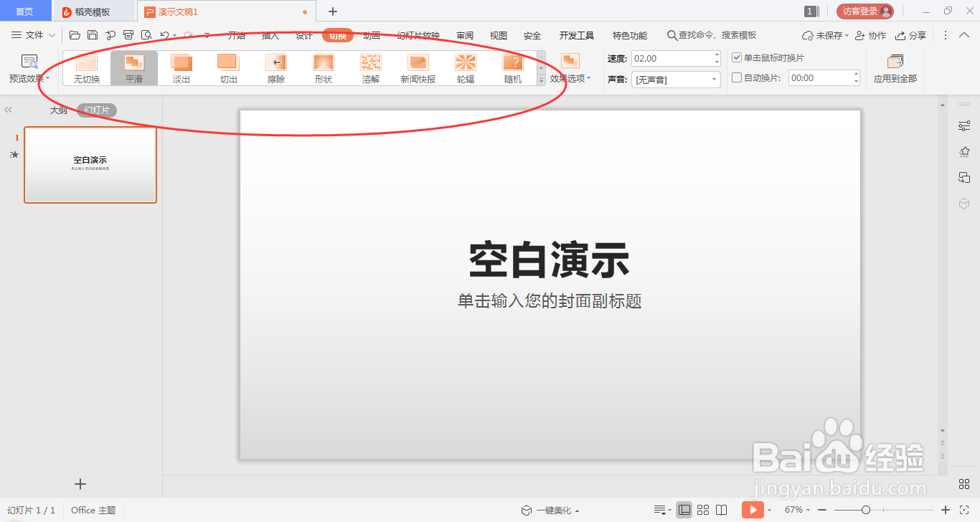The image size is (980, 522).
Task: Open the animation star icon in right sidebar
Action: 964,152
